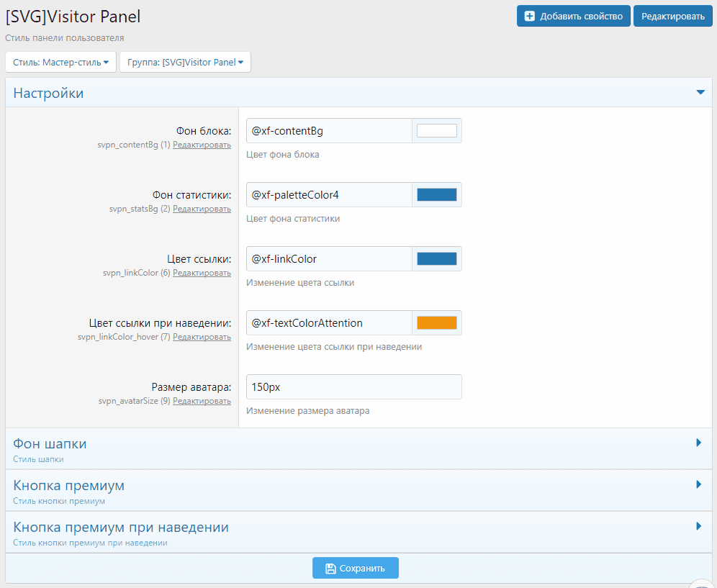The image size is (717, 588).
Task: Click Редактировать link for svpn_linkColor_hover
Action: pyautogui.click(x=202, y=337)
